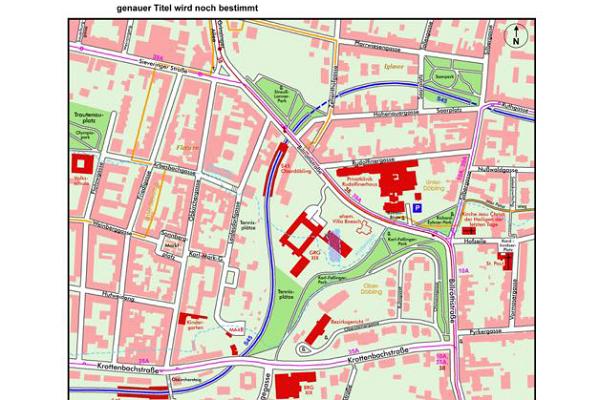Click the Trautenauplatz park label

pyautogui.click(x=87, y=115)
